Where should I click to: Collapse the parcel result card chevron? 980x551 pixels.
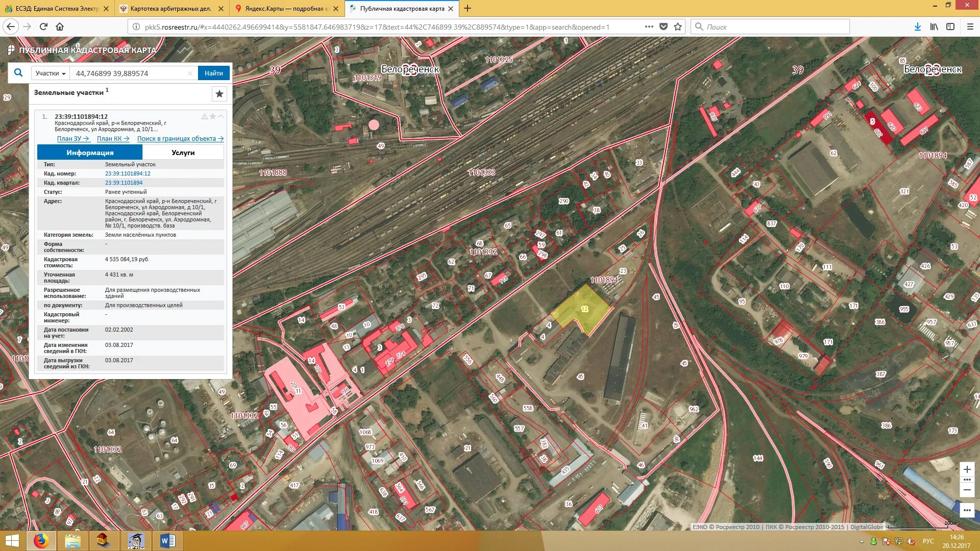220,116
